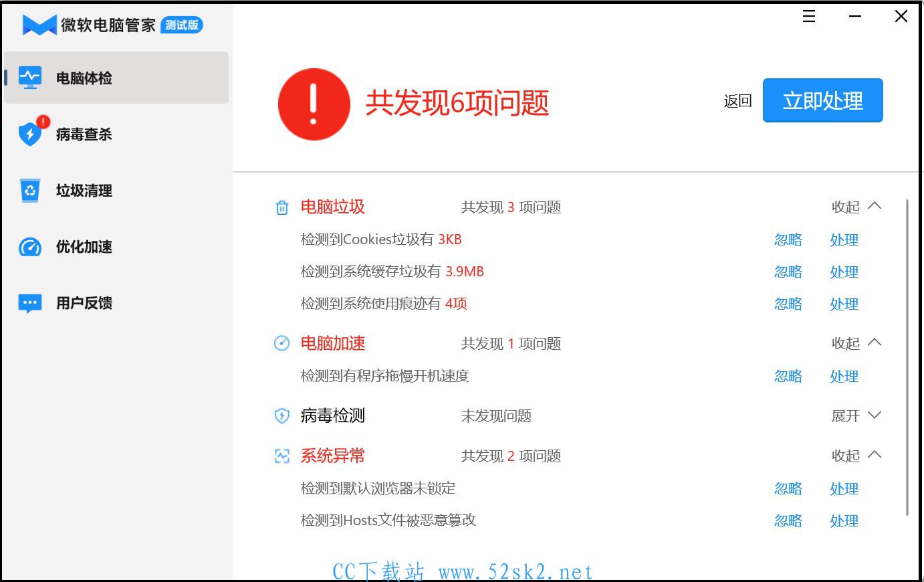
Task: Click the 系统异常 section title
Action: coord(333,456)
